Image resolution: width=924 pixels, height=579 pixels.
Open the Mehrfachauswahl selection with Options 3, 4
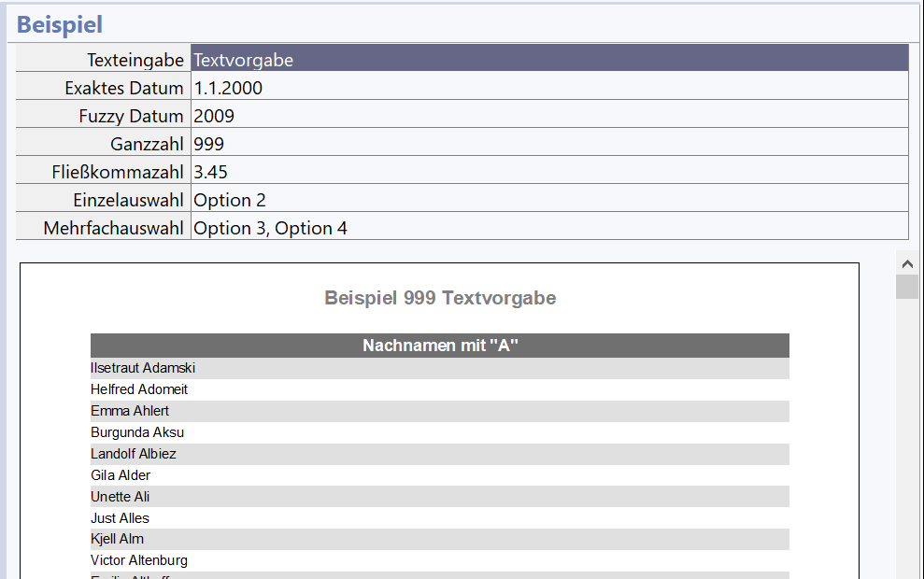pos(549,228)
